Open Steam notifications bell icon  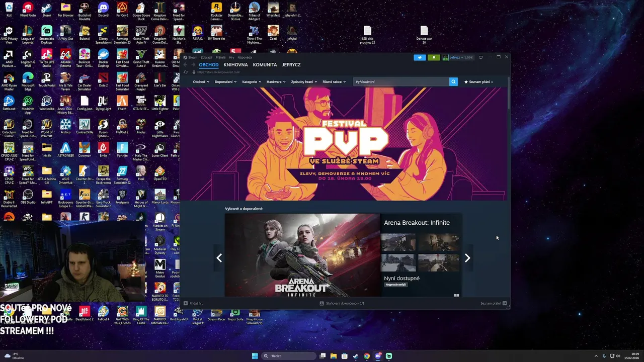434,57
